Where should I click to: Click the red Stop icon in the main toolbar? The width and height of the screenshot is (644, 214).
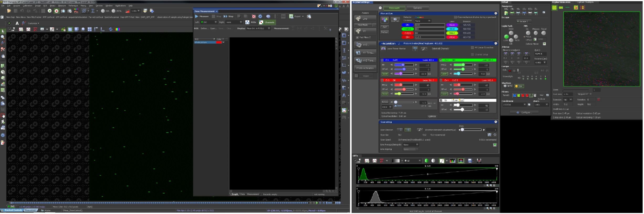point(56,11)
